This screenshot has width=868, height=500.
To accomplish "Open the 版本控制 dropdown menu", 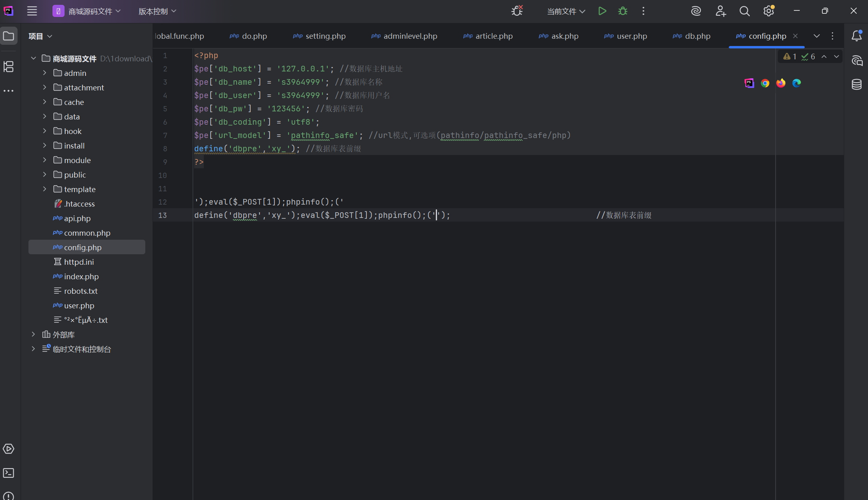I will pyautogui.click(x=157, y=11).
